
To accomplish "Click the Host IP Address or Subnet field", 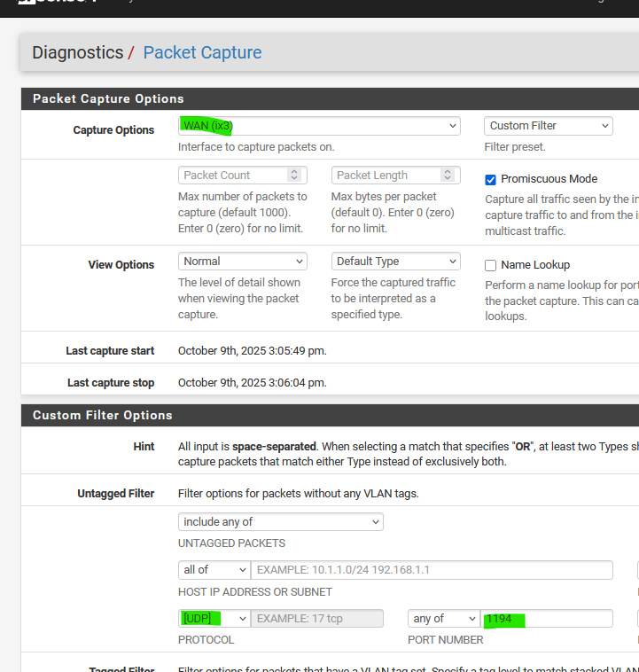I will (x=432, y=570).
